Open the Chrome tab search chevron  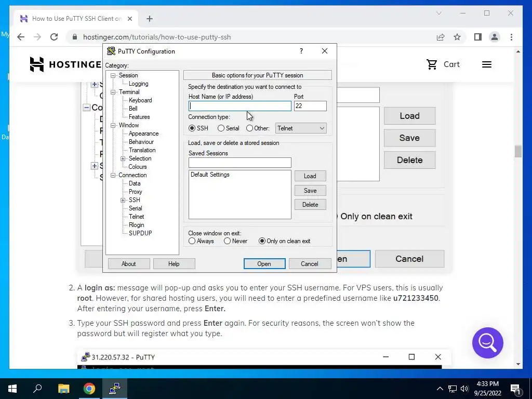pos(438,13)
